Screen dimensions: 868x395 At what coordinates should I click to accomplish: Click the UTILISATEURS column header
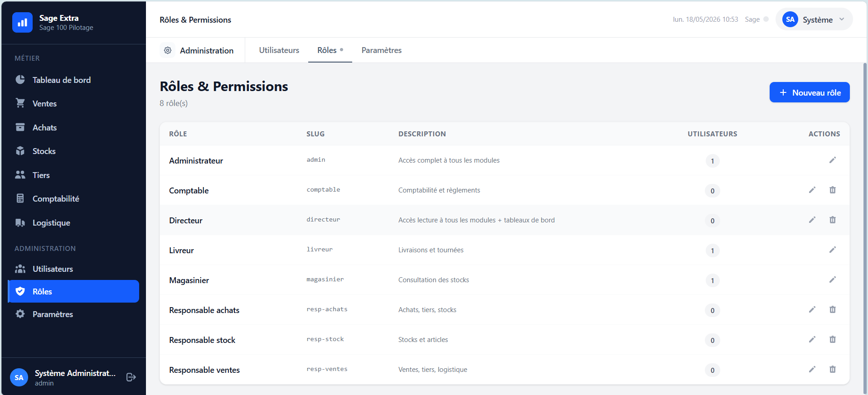tap(712, 134)
